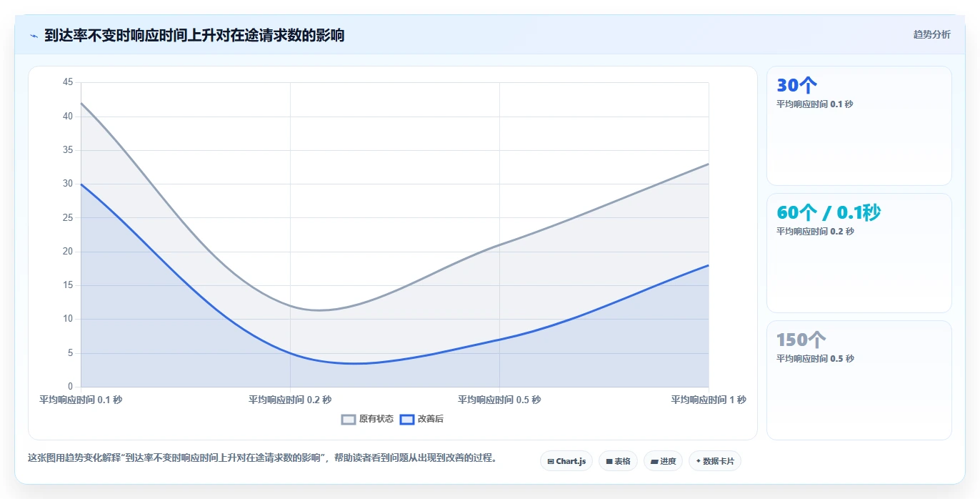
Task: Click the 进度 tag
Action: (x=663, y=461)
